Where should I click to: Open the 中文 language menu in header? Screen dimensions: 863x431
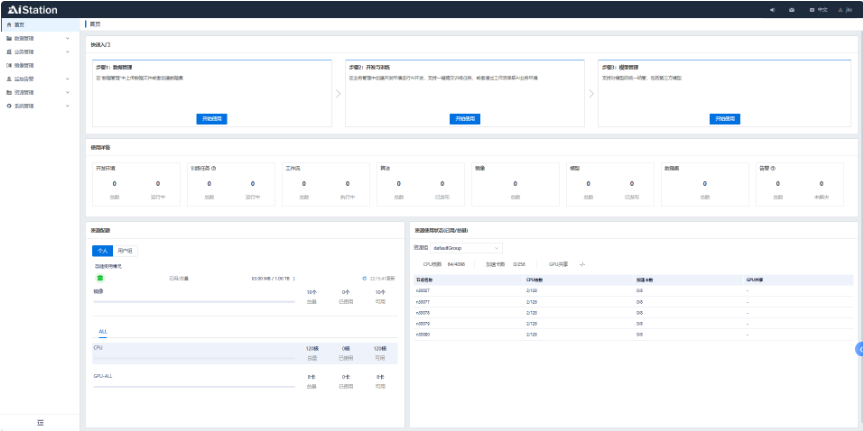click(820, 9)
